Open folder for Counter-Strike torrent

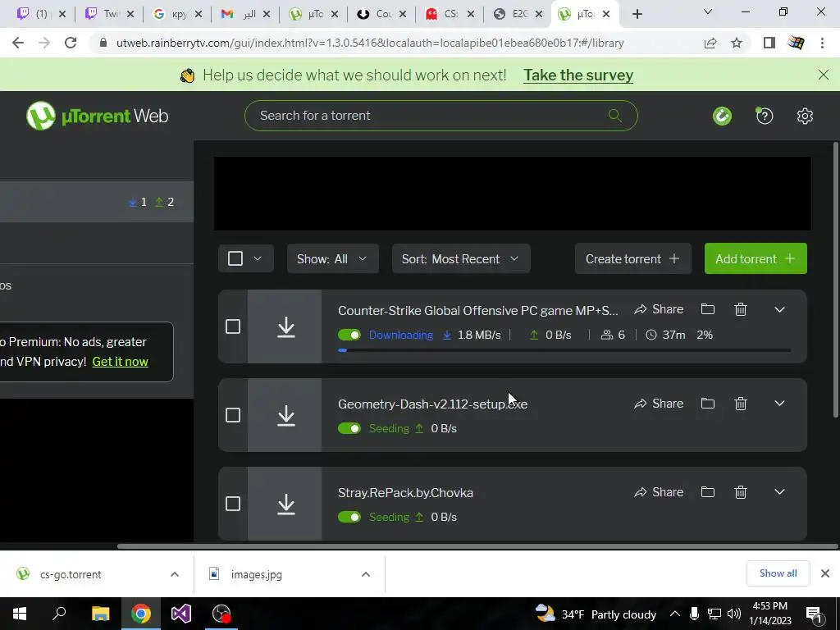(x=708, y=309)
